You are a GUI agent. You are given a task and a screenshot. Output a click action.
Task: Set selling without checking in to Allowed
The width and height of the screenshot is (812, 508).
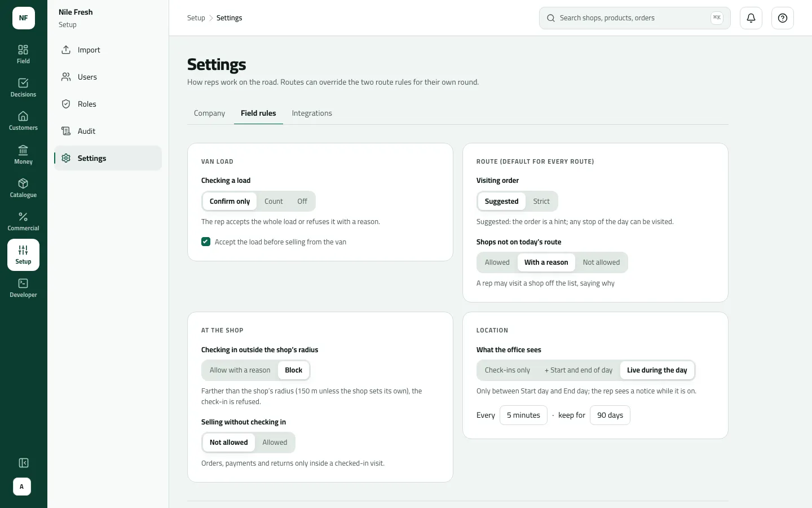[275, 443]
